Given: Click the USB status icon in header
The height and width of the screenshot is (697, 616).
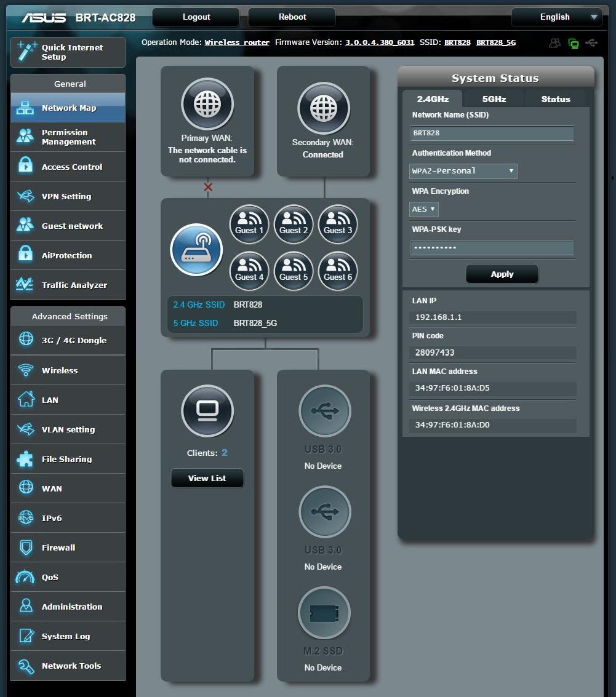Looking at the screenshot, I should coord(591,42).
